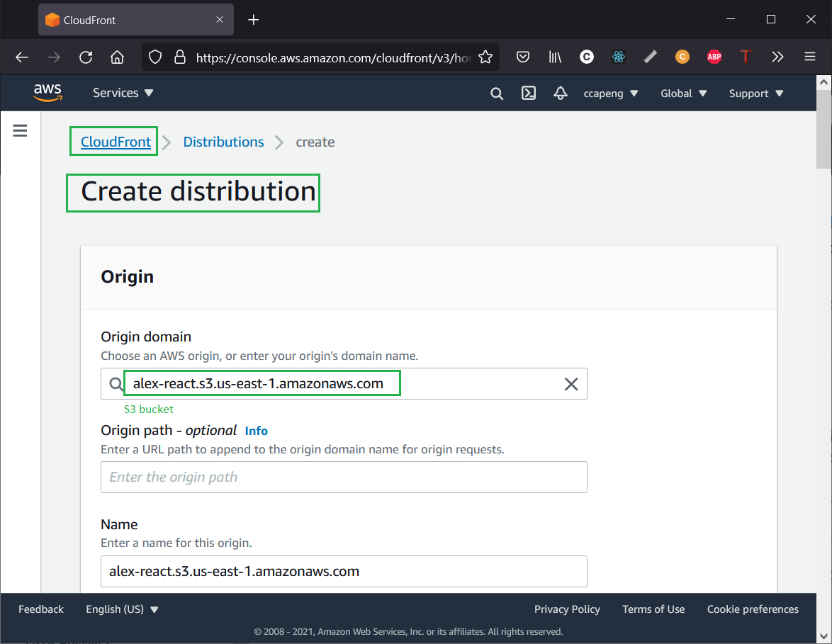Reload the current page

pos(86,57)
